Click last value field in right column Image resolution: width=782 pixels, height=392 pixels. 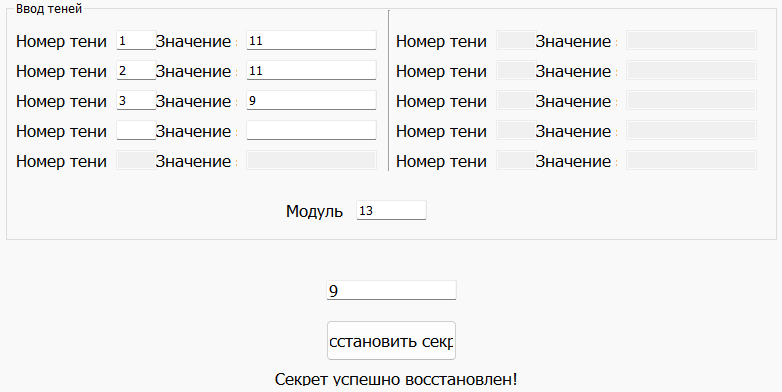pos(691,160)
